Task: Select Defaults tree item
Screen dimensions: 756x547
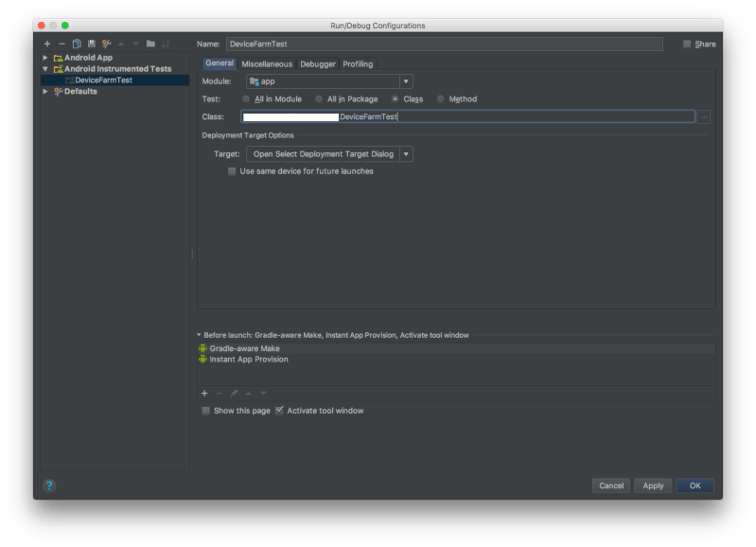Action: point(80,91)
